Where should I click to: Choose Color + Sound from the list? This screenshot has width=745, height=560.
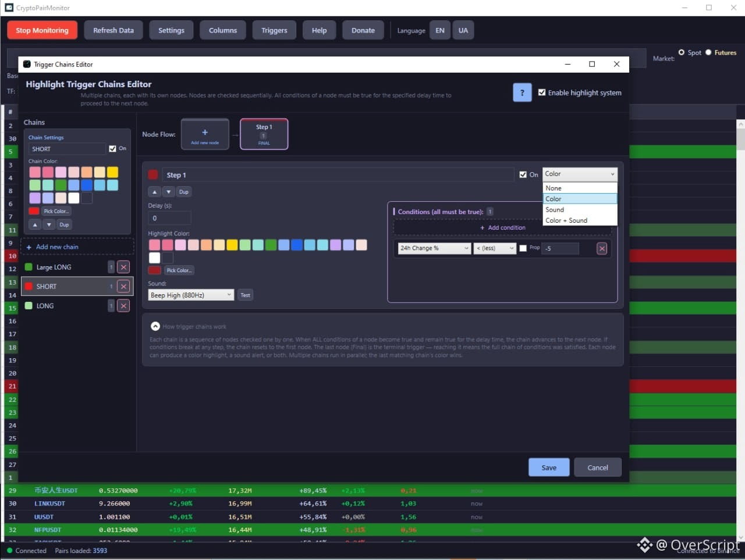click(580, 220)
